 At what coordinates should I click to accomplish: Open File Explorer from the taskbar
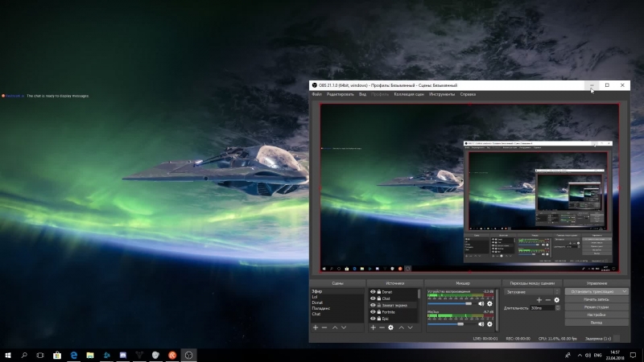[90, 355]
